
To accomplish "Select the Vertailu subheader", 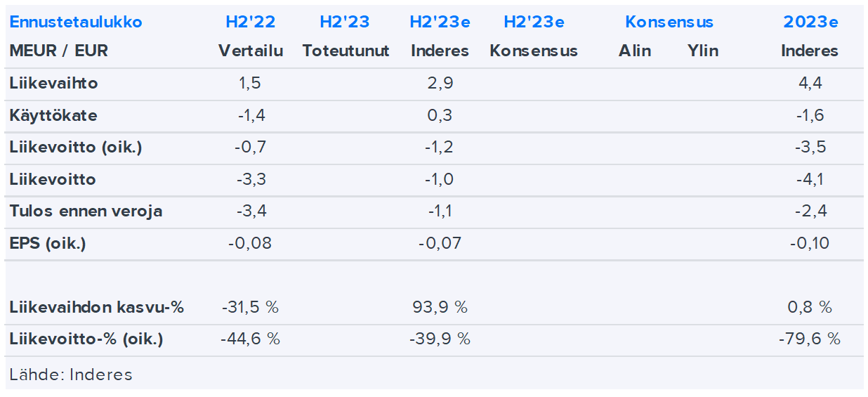I will (250, 51).
